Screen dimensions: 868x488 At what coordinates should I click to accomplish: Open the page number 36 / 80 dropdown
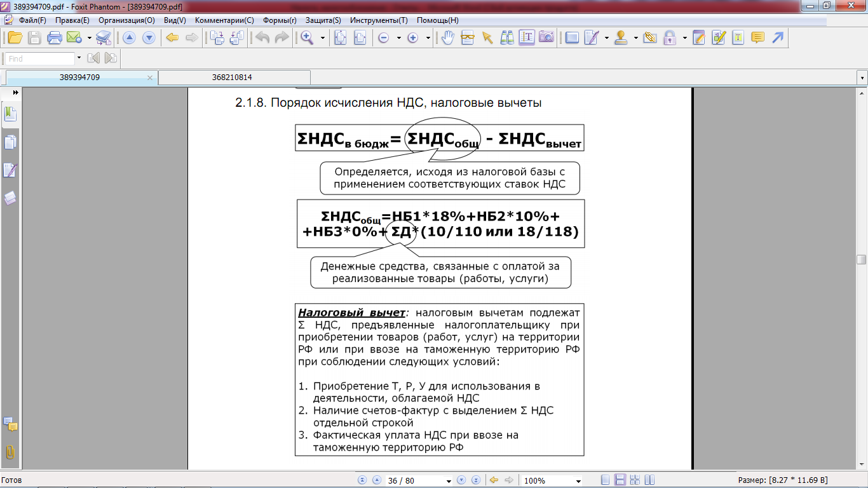tap(449, 480)
